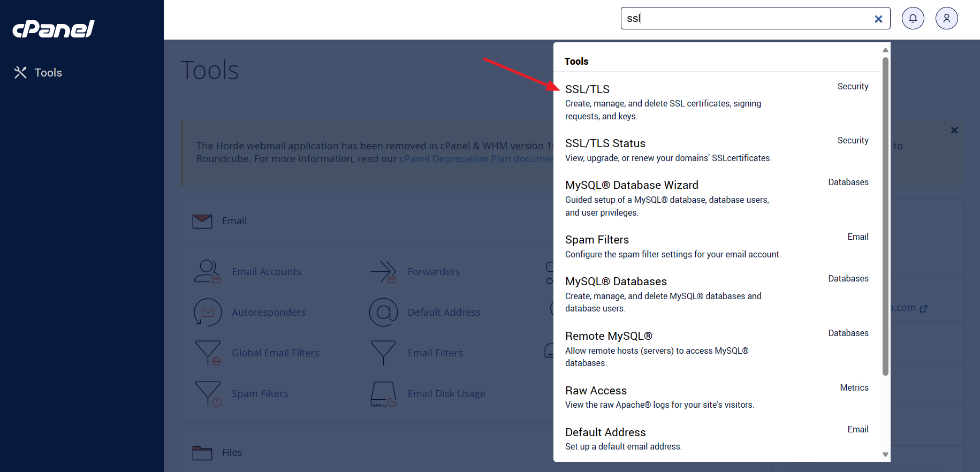
Task: Click the Email Filters funnel icon
Action: pos(383,353)
